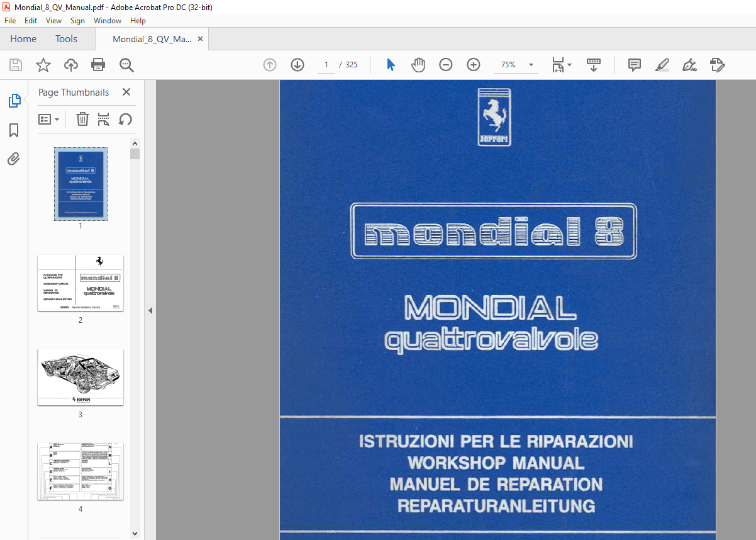The width and height of the screenshot is (756, 540).
Task: Select page 3 thumbnail
Action: [x=80, y=377]
